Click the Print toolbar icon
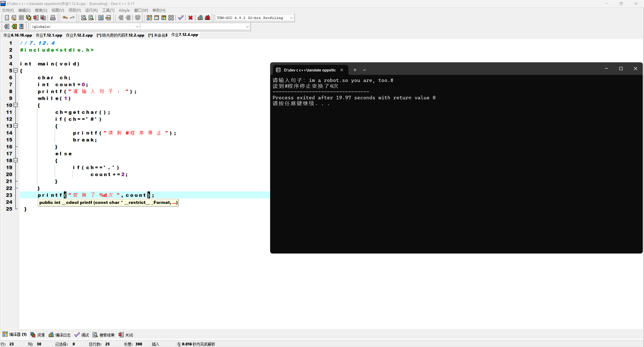The image size is (644, 347). [x=53, y=18]
